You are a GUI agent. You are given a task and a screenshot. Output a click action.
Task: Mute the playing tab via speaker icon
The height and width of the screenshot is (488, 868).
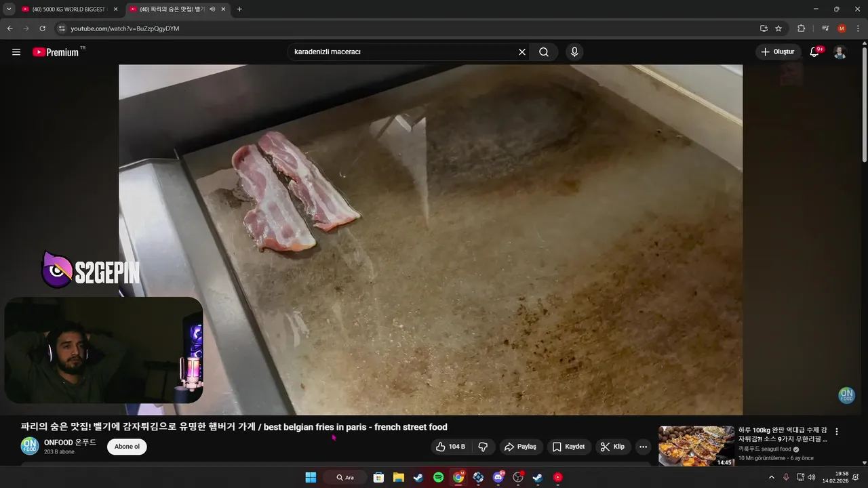click(212, 9)
